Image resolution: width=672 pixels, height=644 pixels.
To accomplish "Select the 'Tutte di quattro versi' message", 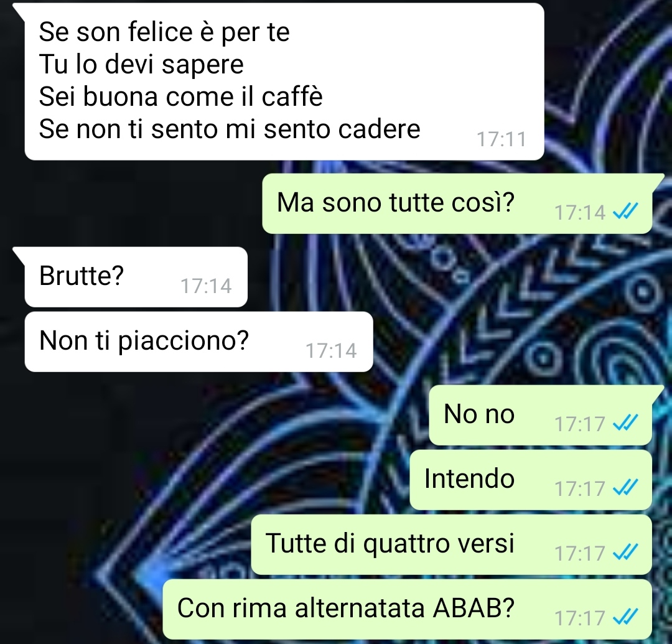I will click(451, 544).
